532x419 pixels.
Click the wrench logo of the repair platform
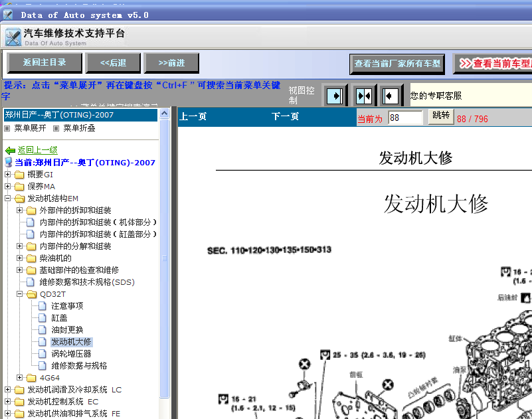[x=13, y=37]
